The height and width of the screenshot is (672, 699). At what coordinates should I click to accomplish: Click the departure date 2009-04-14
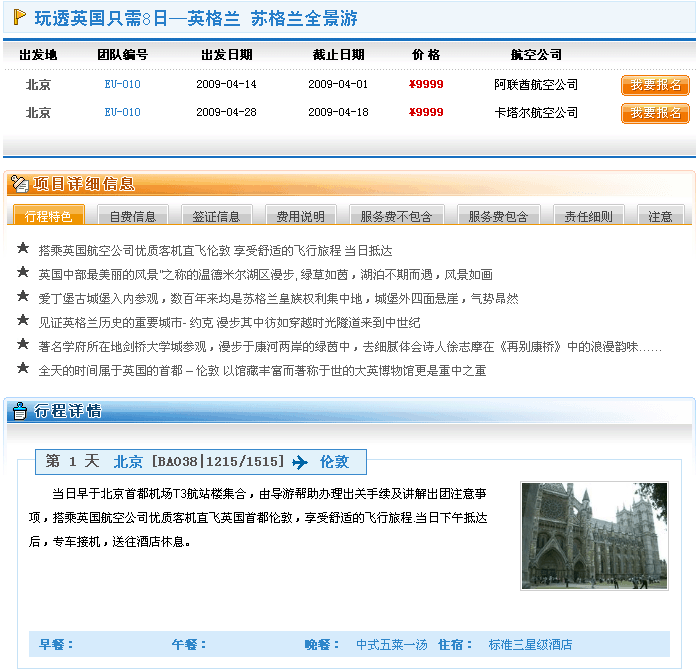pos(226,84)
